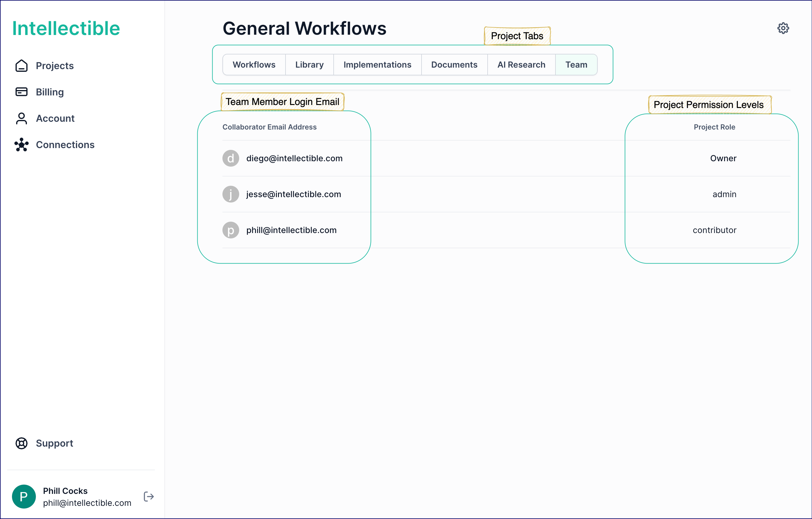Open project settings gear icon
The image size is (812, 519).
tap(783, 28)
